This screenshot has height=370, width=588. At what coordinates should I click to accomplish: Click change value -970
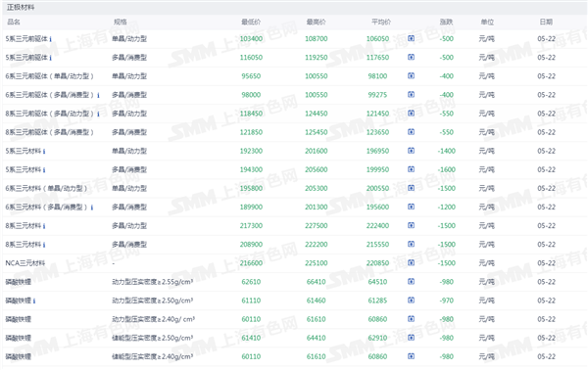tap(446, 301)
